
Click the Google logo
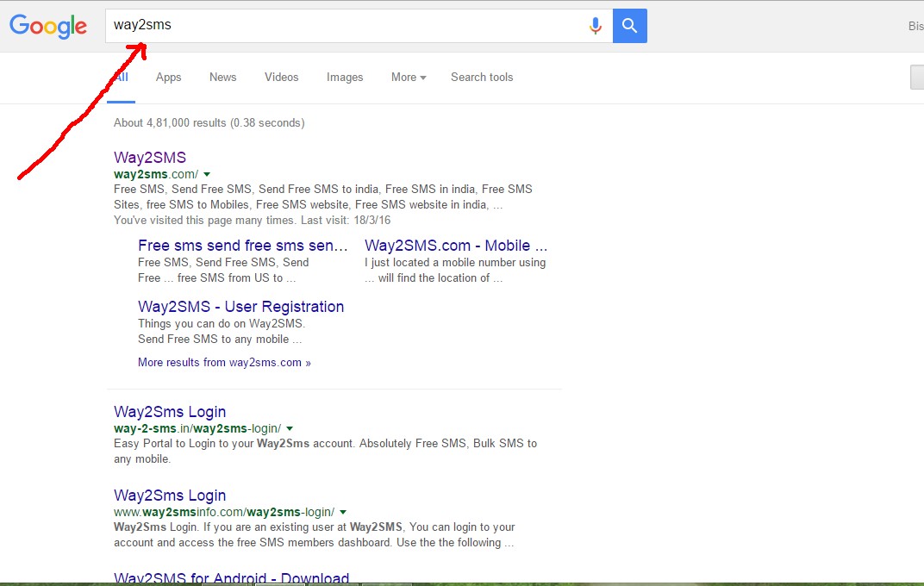point(48,26)
